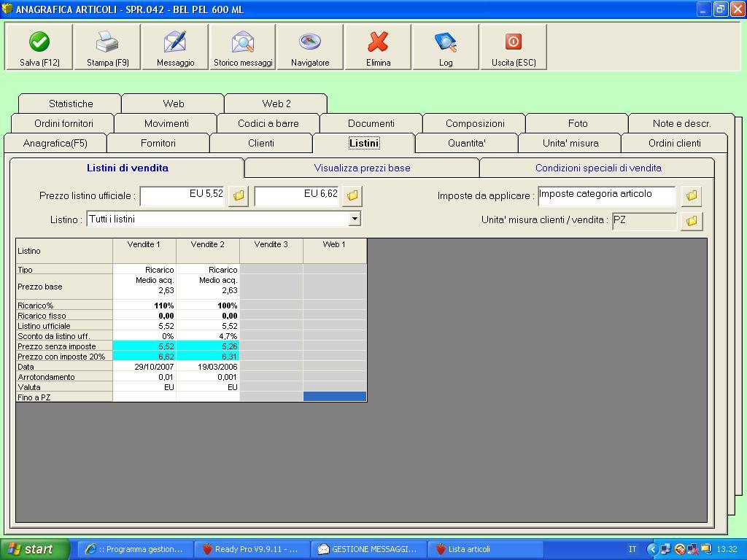Switch to Programma gestion... taskbar item
The height and width of the screenshot is (560, 747).
click(136, 549)
